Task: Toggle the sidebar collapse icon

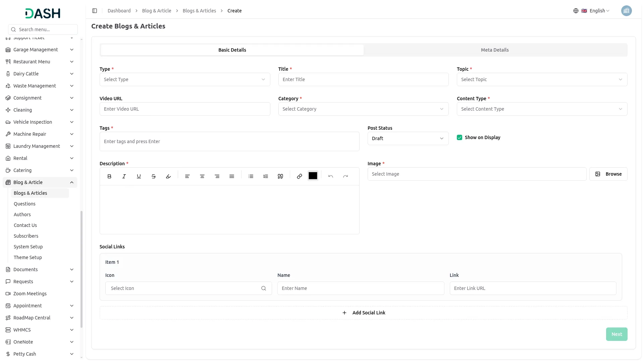Action: [x=95, y=11]
